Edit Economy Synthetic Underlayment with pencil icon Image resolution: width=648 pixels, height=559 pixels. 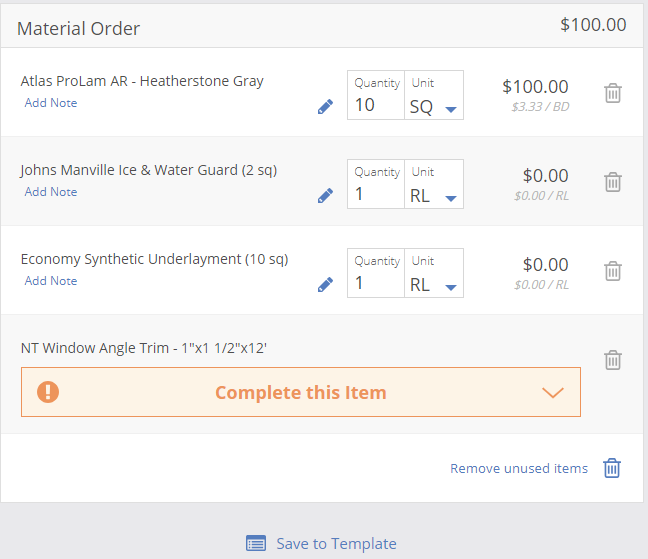pos(325,285)
